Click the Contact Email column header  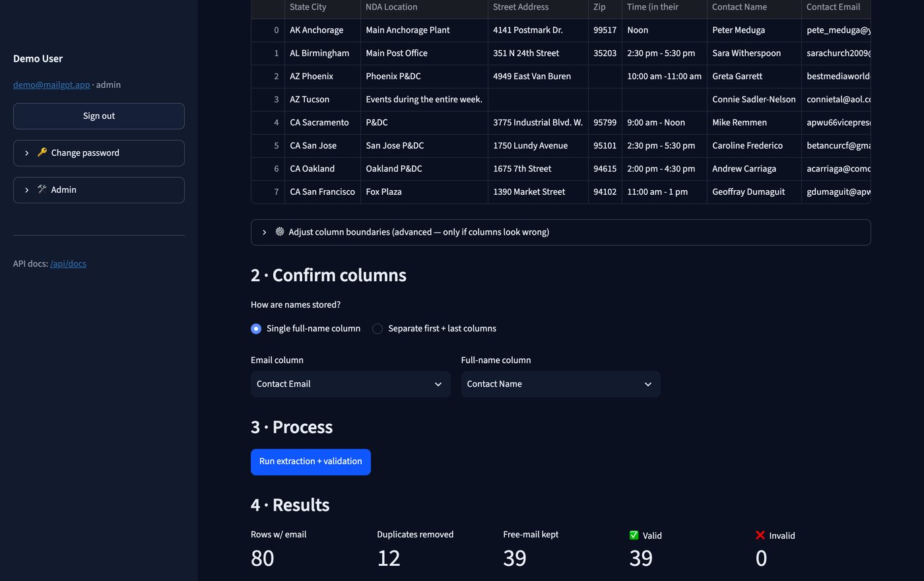pos(836,7)
